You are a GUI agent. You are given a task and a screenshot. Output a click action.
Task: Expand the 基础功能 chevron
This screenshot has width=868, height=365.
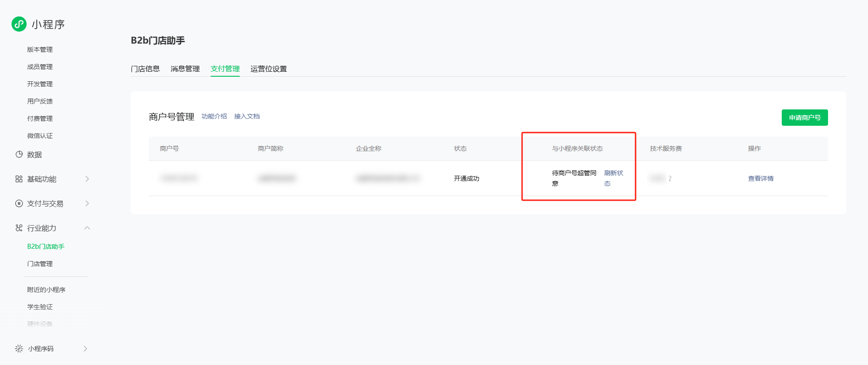[x=87, y=179]
